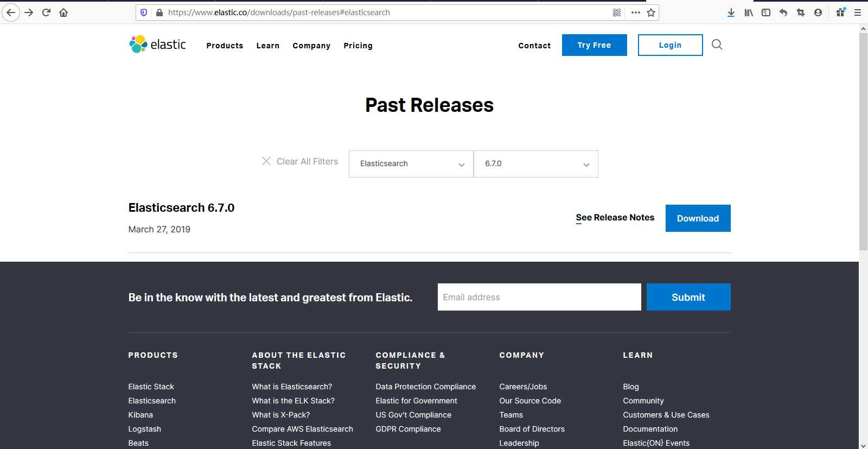This screenshot has height=449, width=868.
Task: Go forward with the browser forward arrow
Action: click(x=29, y=12)
